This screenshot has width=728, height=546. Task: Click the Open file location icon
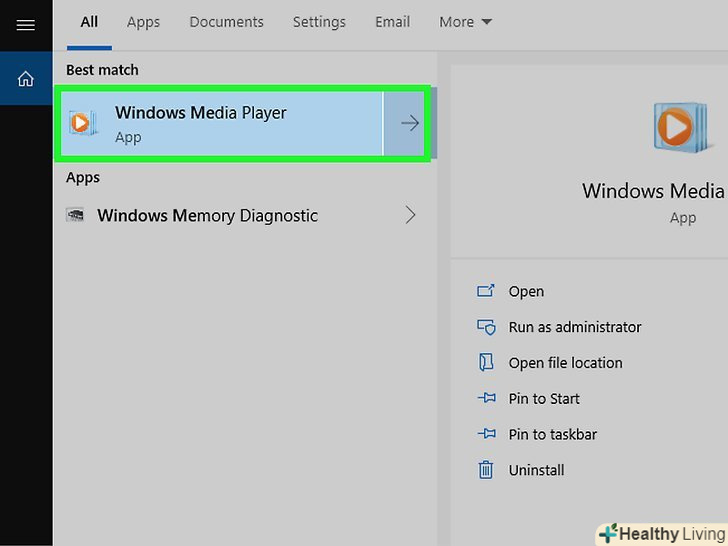487,363
